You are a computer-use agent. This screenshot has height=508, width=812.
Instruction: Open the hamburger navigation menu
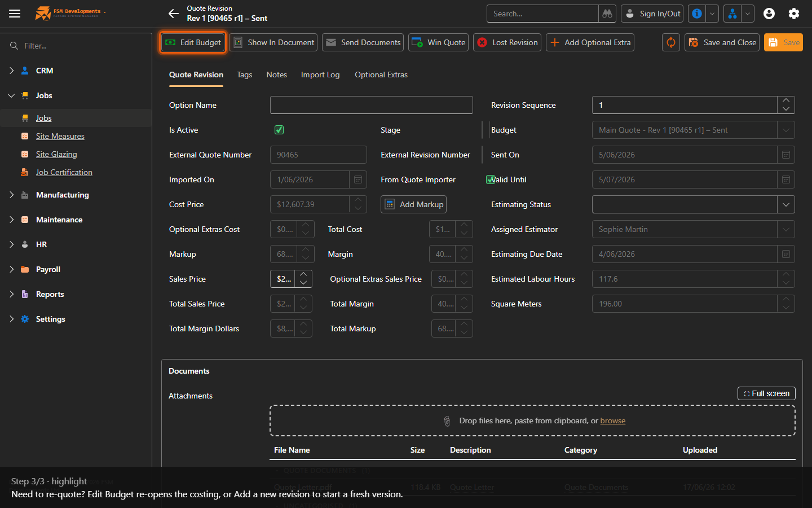pyautogui.click(x=15, y=14)
